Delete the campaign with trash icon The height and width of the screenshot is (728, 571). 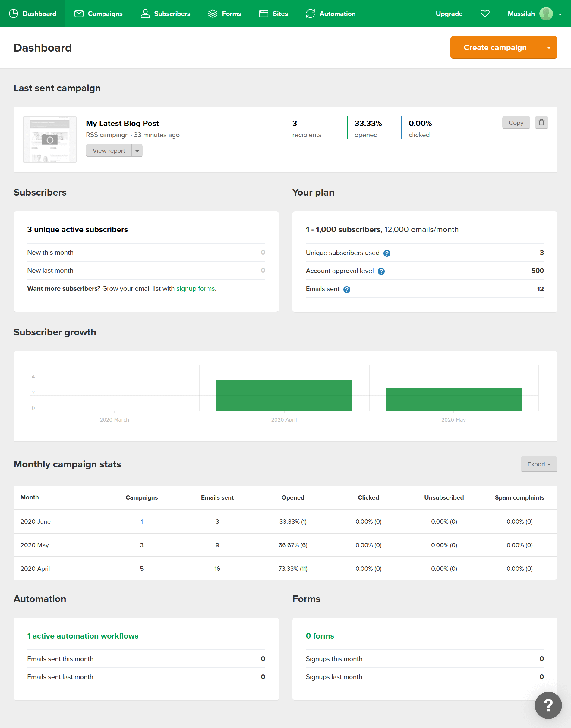[541, 122]
